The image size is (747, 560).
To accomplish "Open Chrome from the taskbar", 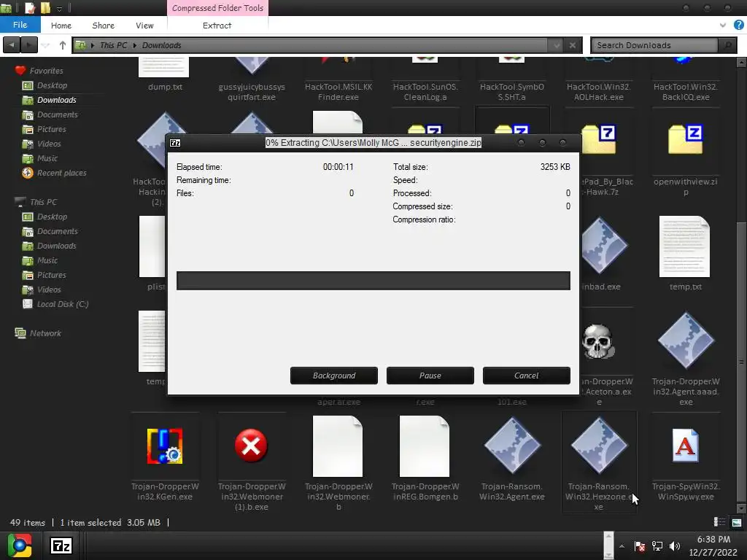I will click(20, 545).
